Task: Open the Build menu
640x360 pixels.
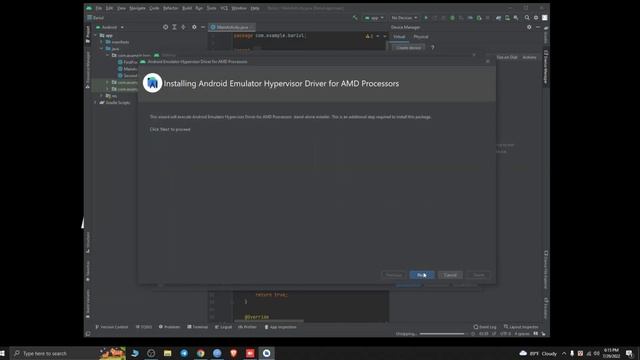Action: click(187, 8)
